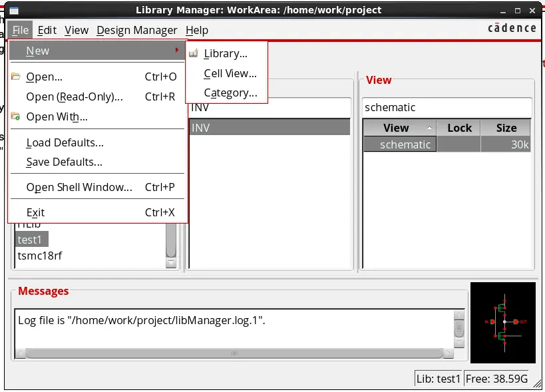Click the Lib: test1 status field
The image size is (545, 392).
click(439, 379)
